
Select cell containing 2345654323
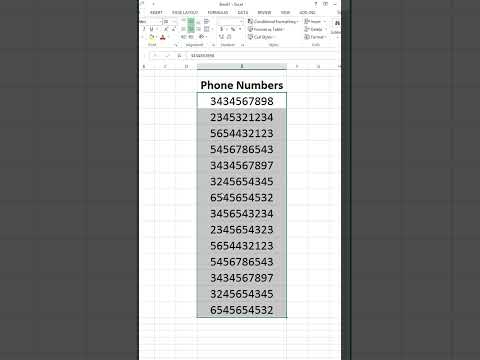coord(242,229)
